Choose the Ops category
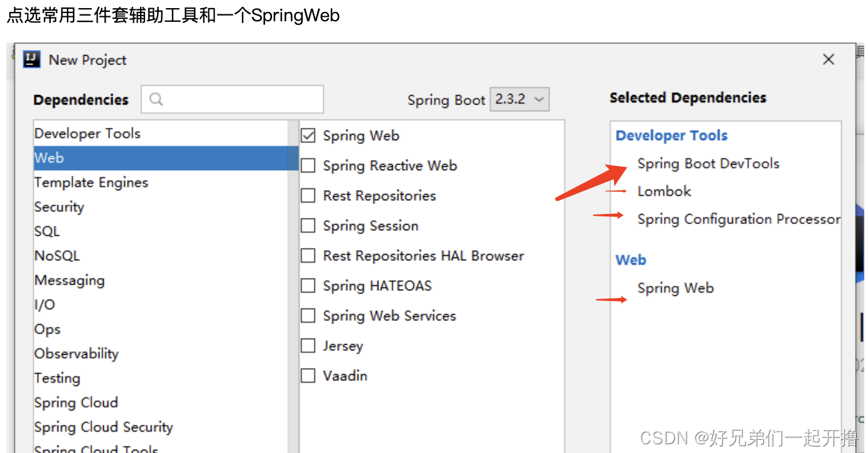 [x=161, y=328]
